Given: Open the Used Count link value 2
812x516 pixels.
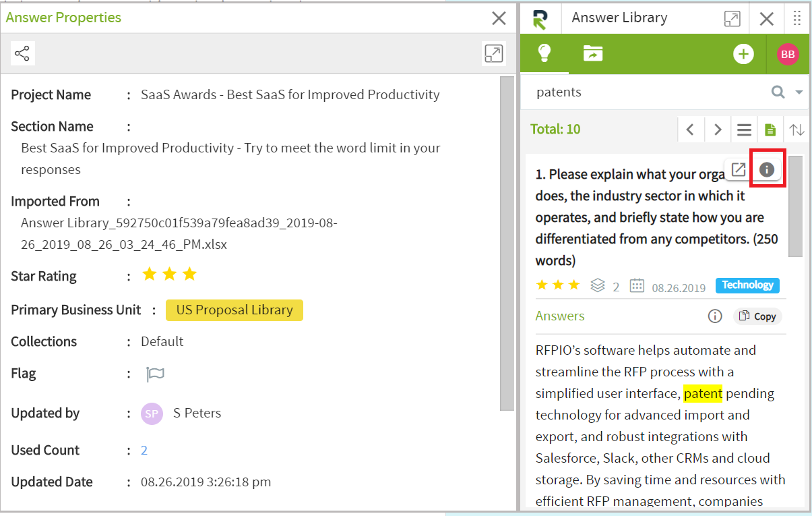Looking at the screenshot, I should 144,451.
